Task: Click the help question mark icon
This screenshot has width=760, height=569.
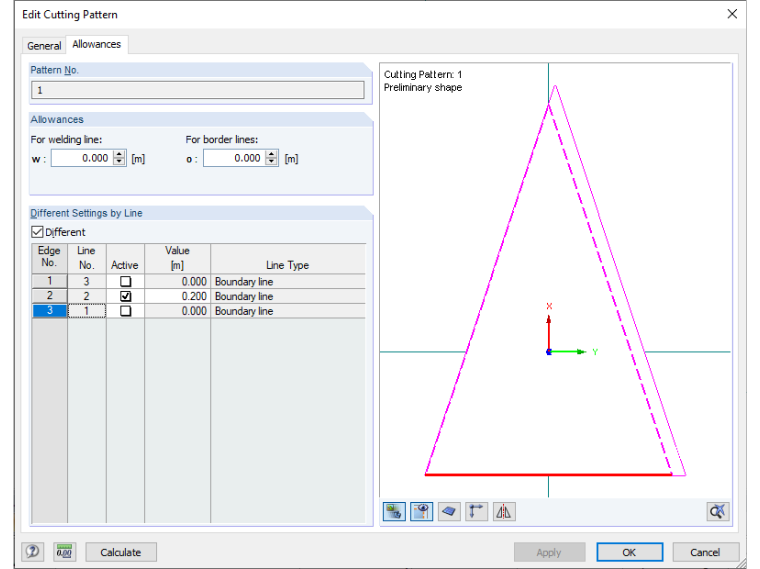Action: click(x=32, y=552)
